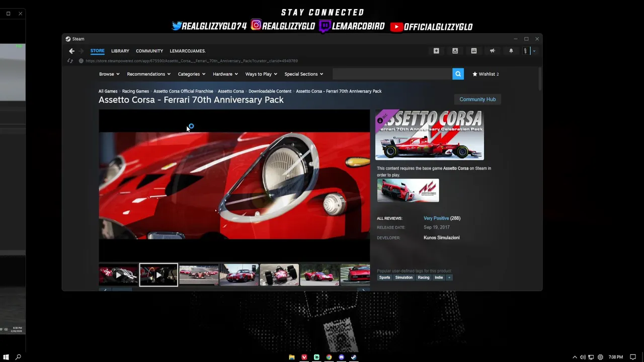The image size is (644, 362).
Task: Open the notifications bell icon
Action: (x=511, y=51)
